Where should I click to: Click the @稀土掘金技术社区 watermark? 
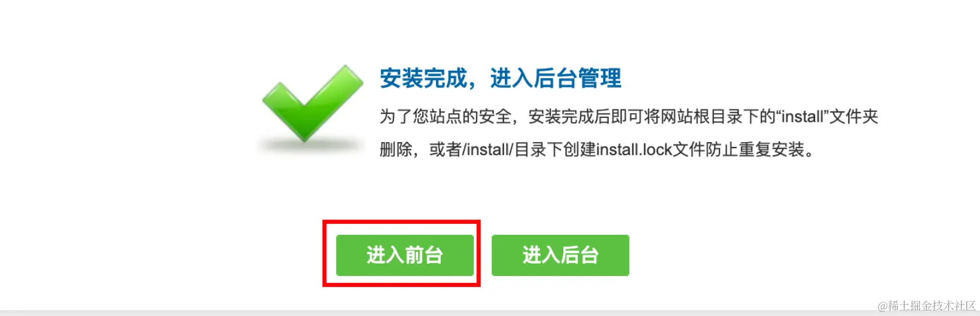[927, 306]
